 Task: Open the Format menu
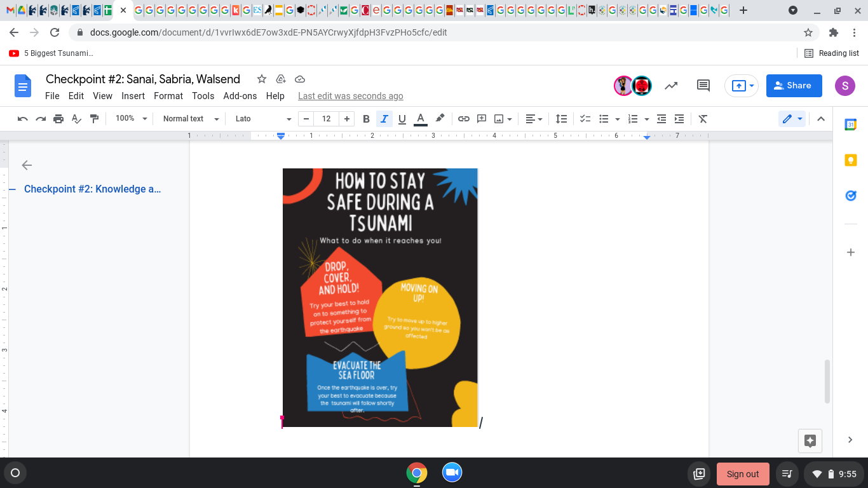pos(168,96)
